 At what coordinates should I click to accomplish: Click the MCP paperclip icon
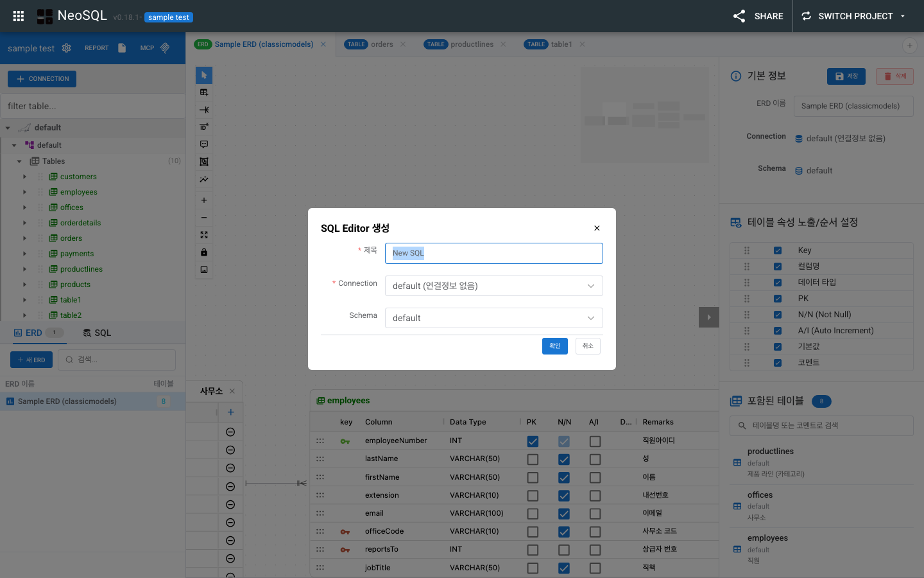pyautogui.click(x=164, y=47)
